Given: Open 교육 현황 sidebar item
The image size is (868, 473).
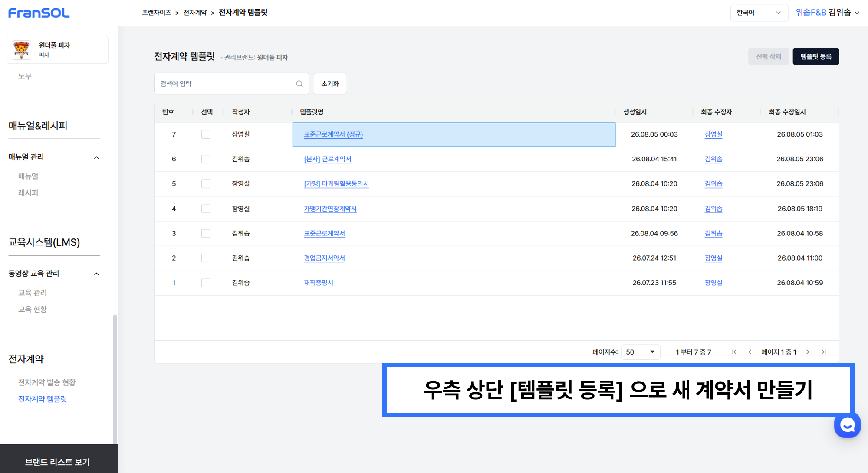Looking at the screenshot, I should 33,309.
